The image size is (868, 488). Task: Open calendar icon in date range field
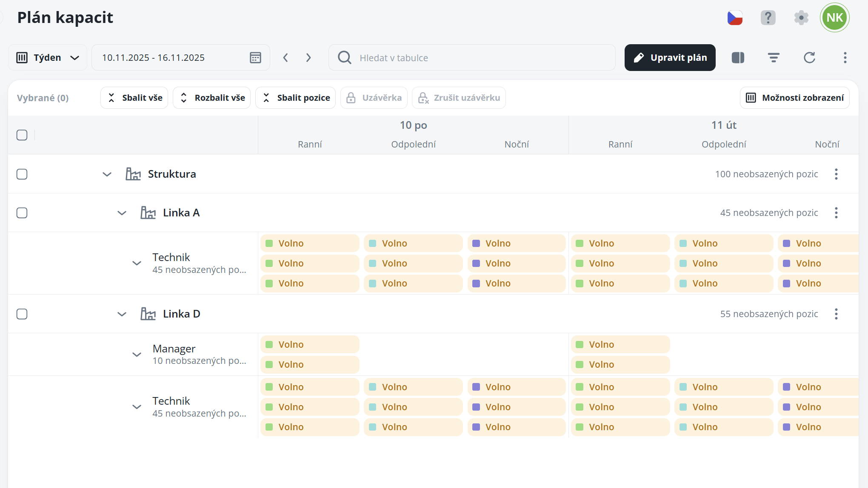click(x=255, y=58)
